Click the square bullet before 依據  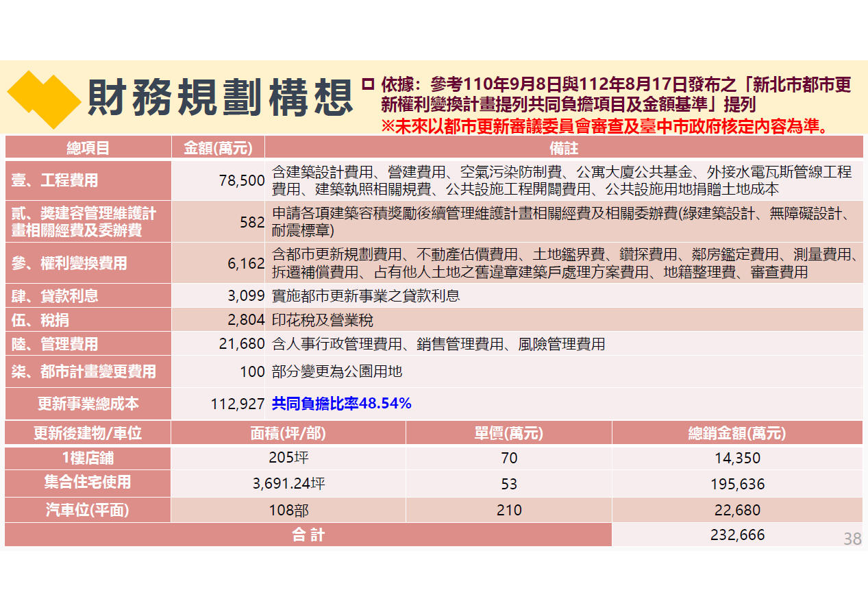[x=368, y=84]
